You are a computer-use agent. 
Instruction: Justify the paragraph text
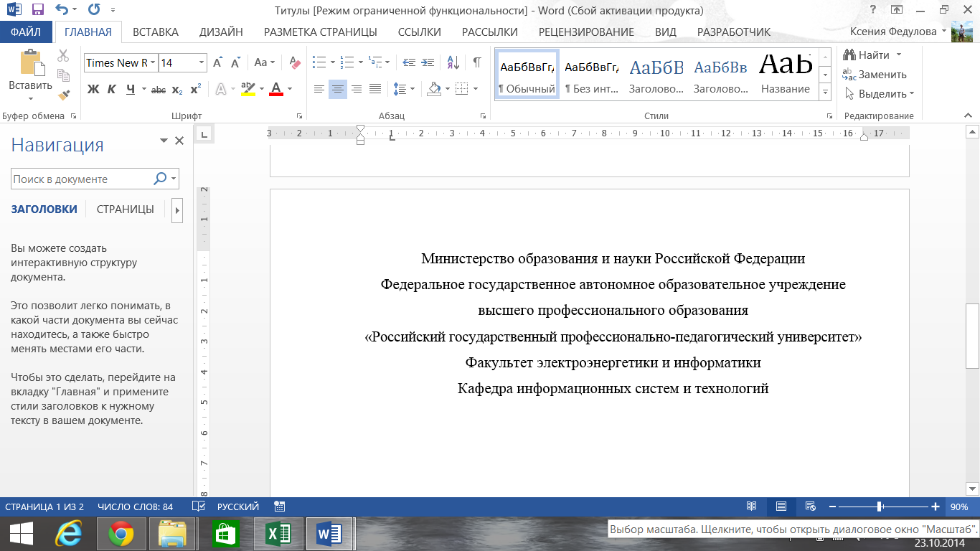(375, 90)
